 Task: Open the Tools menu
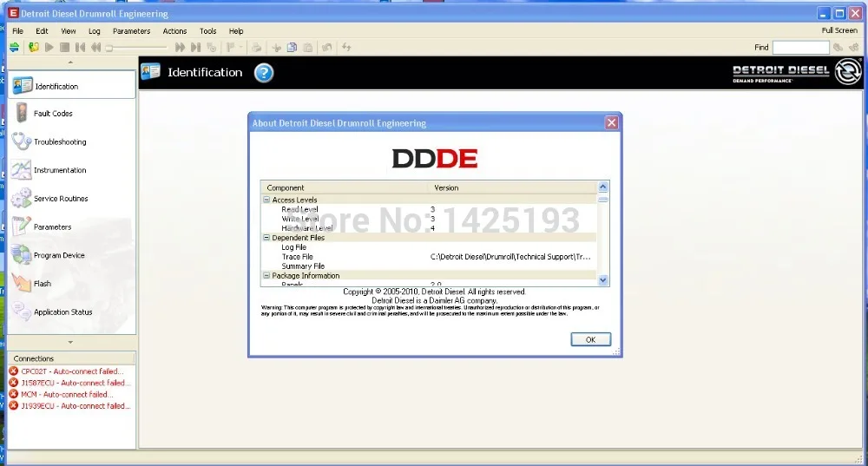pos(207,31)
